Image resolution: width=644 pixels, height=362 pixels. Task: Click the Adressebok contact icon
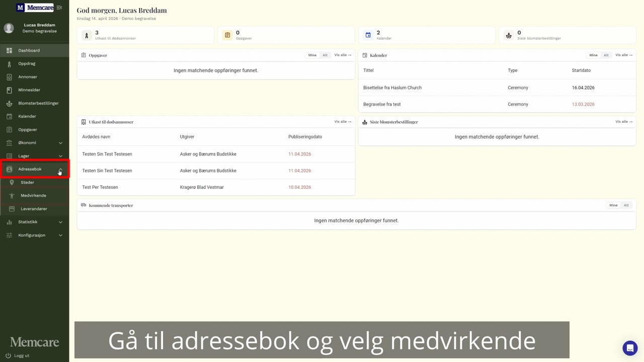click(x=9, y=169)
